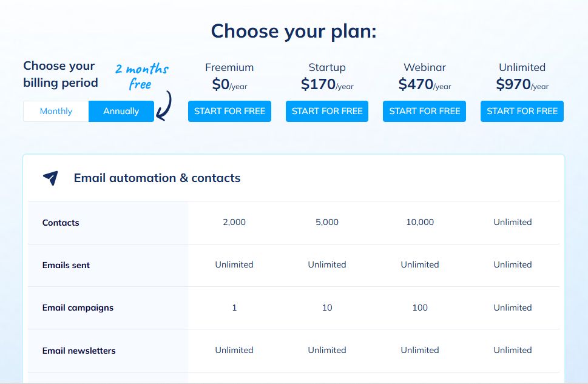Click the Email campaigns row label
Screen dimensions: 588x384
point(78,308)
